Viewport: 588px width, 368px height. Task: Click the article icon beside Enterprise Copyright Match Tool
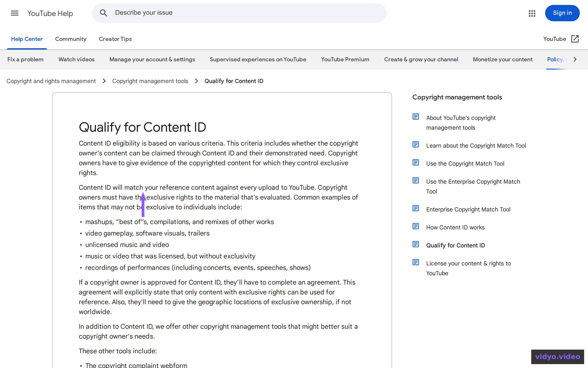click(415, 208)
